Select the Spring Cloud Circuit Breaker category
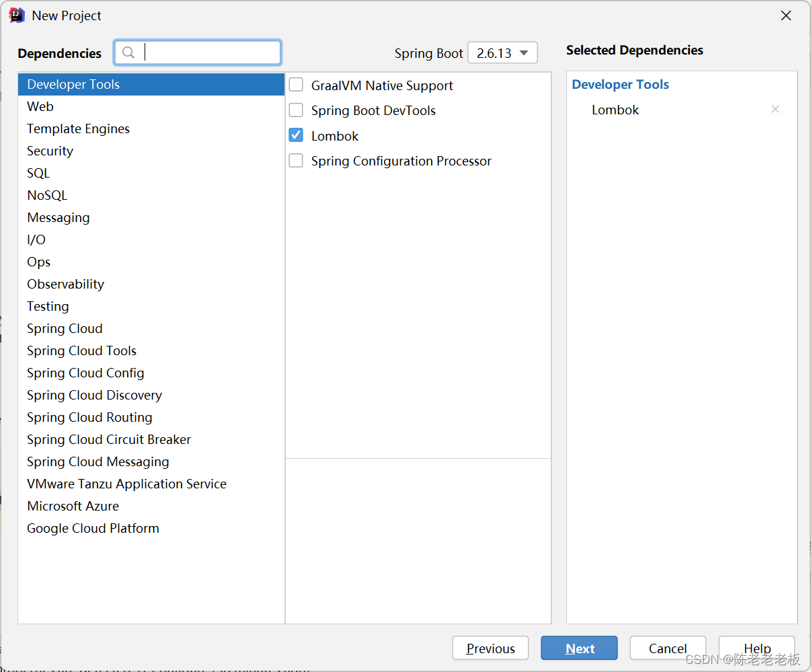The image size is (811, 672). click(151, 439)
